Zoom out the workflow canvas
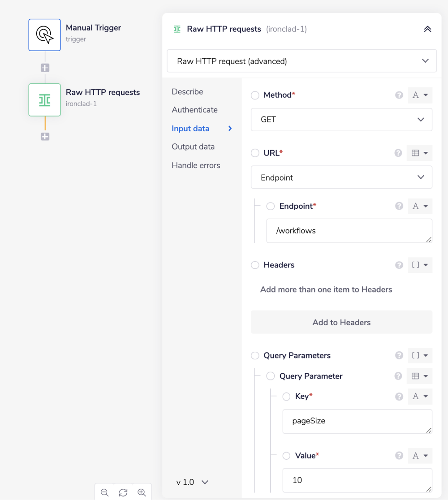This screenshot has height=500, width=448. point(105,492)
